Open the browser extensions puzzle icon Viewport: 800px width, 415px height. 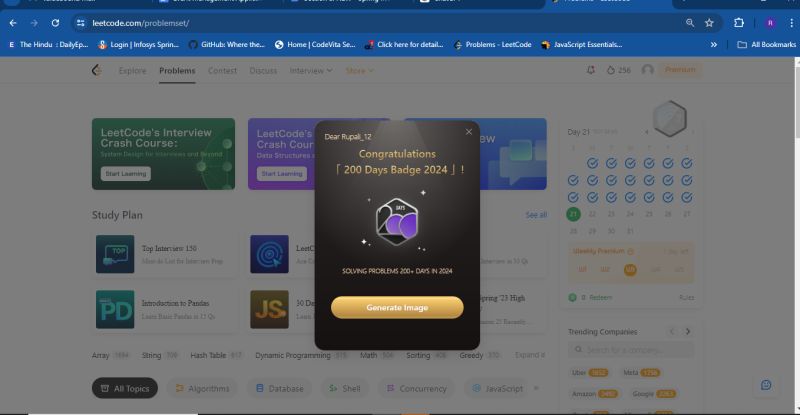[x=739, y=23]
